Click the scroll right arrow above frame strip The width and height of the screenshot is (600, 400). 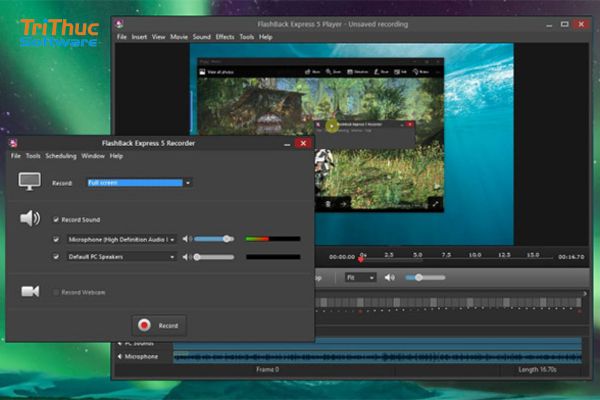click(585, 293)
